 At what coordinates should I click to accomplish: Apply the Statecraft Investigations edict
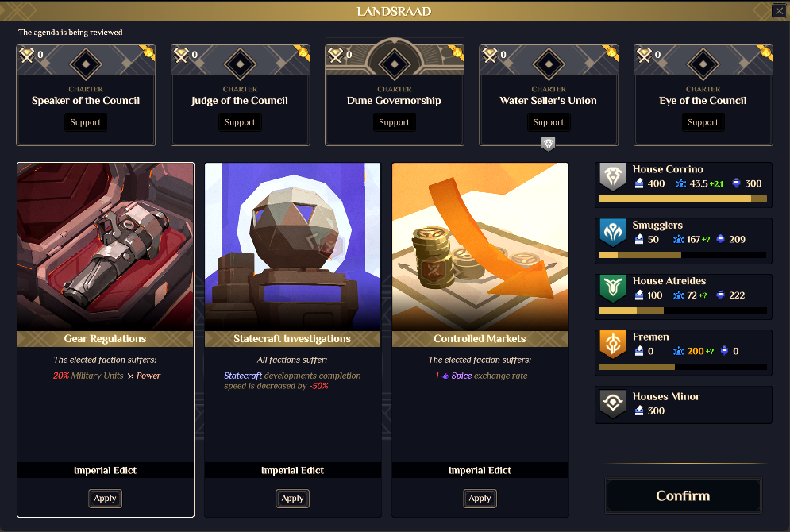point(293,498)
